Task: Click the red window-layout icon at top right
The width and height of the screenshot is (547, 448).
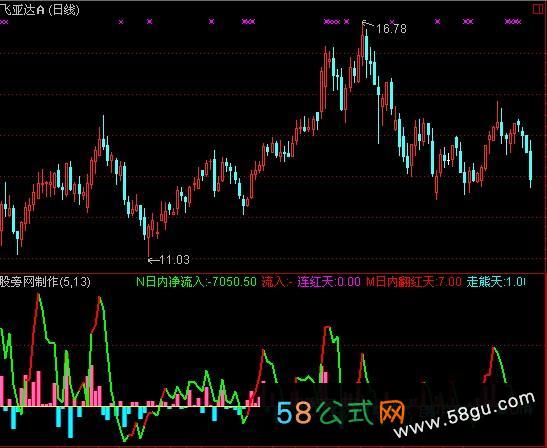Action: tap(538, 9)
